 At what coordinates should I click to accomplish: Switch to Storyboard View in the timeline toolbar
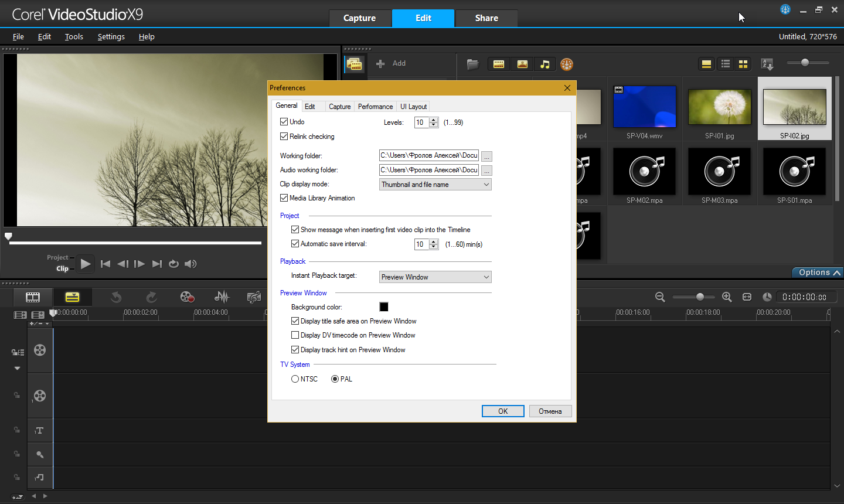pos(33,297)
